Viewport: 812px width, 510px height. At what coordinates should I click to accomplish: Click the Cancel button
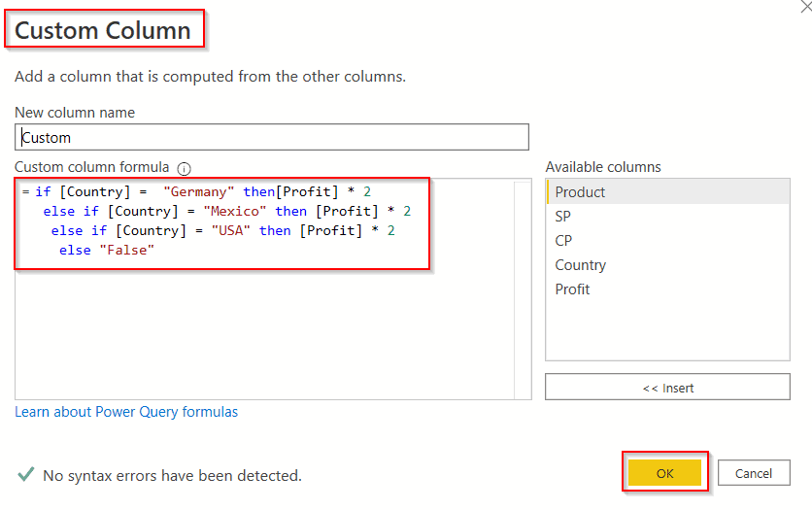[754, 473]
